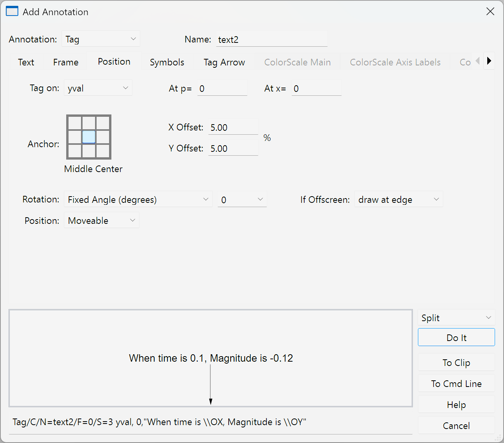Viewport: 504px width, 443px height.
Task: Expand the If Offscreen dropdown
Action: (398, 200)
